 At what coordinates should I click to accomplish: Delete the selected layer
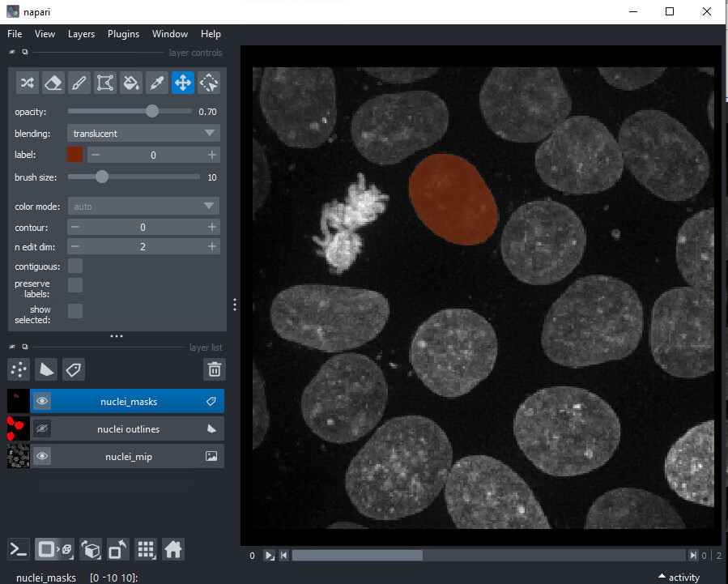[x=214, y=369]
